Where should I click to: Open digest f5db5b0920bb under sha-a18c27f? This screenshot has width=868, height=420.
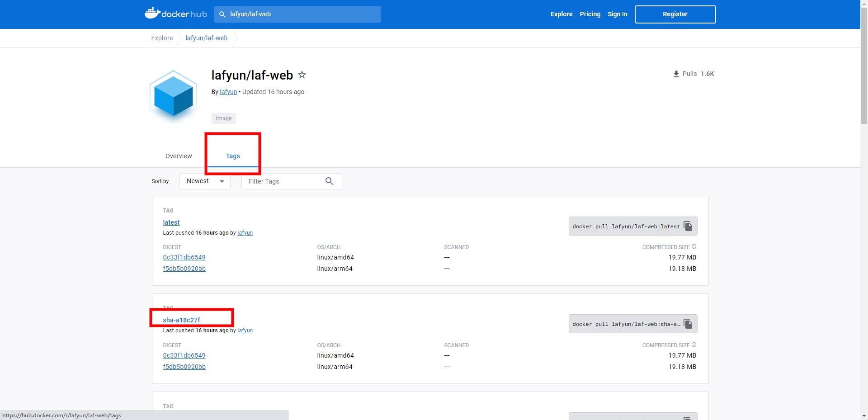click(x=184, y=367)
